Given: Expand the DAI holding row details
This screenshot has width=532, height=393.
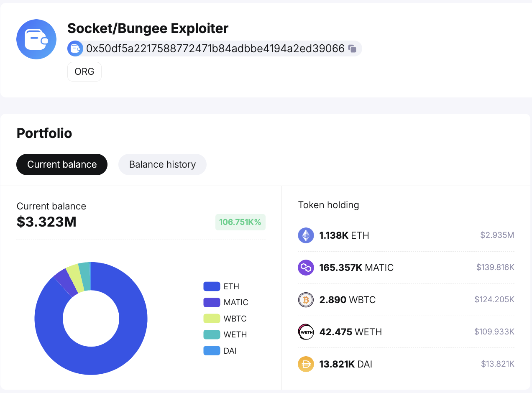Looking at the screenshot, I should 406,364.
